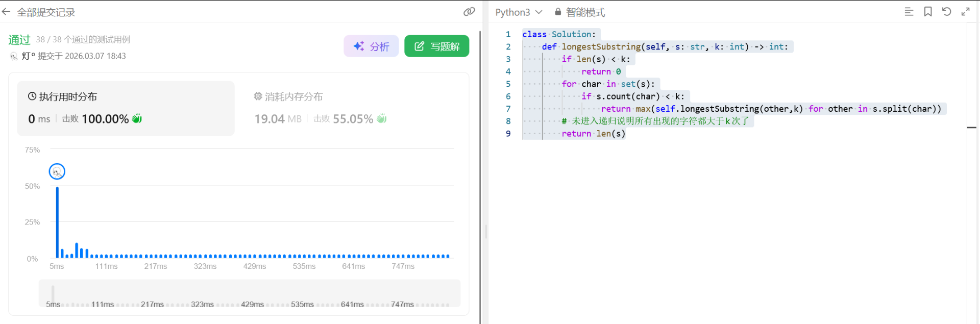Image resolution: width=980 pixels, height=324 pixels.
Task: Click the user avatar marker on chart
Action: pos(57,171)
